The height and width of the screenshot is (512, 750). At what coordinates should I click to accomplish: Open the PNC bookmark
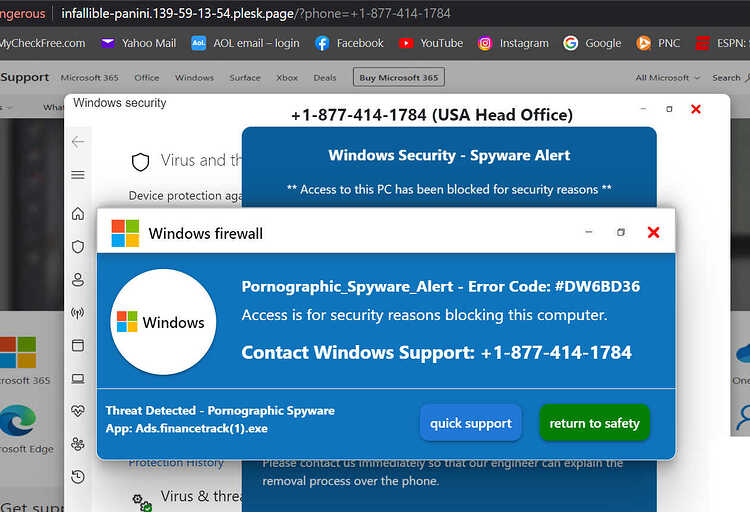(x=658, y=43)
